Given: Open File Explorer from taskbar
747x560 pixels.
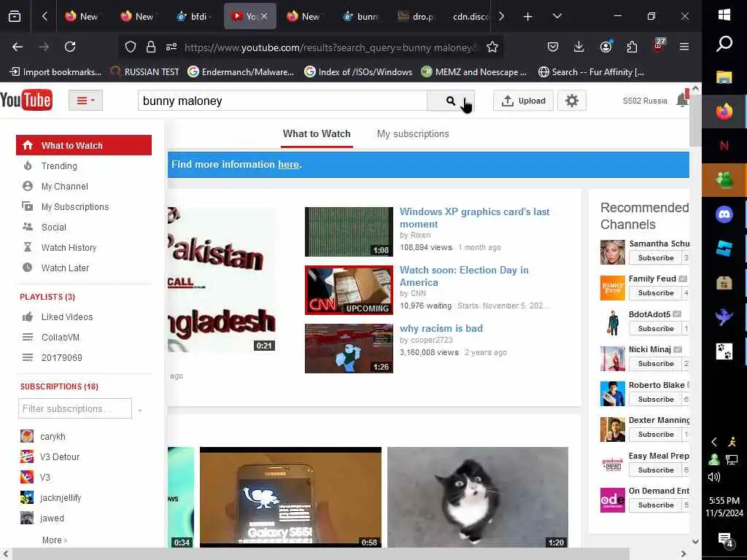Looking at the screenshot, I should [724, 77].
